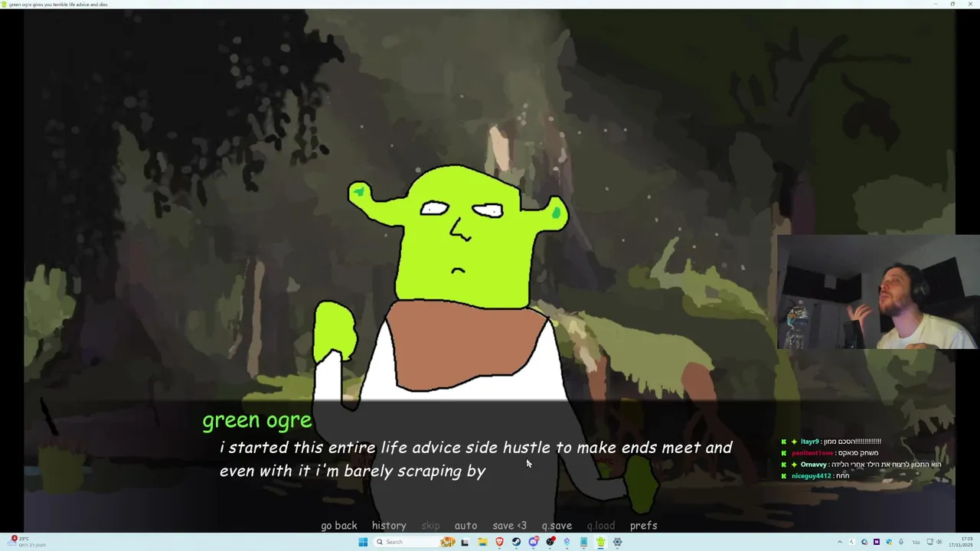The height and width of the screenshot is (551, 980).
Task: Switch the Hebrew input language indicator
Action: pos(916,542)
